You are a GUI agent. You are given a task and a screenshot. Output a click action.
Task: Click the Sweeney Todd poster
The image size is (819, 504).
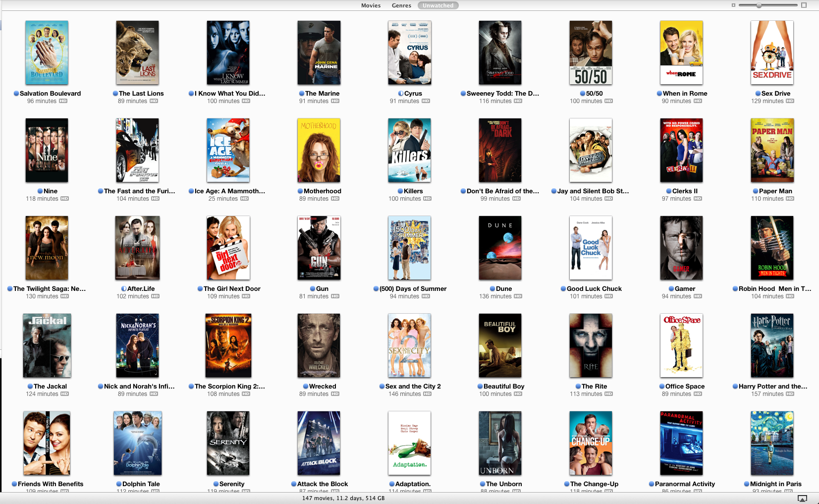click(500, 53)
